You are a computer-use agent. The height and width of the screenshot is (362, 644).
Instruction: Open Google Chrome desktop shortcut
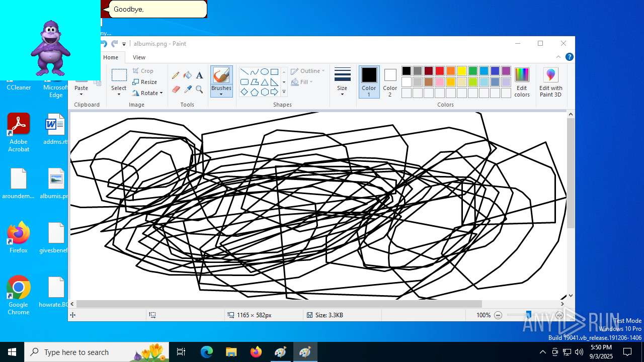(x=18, y=296)
